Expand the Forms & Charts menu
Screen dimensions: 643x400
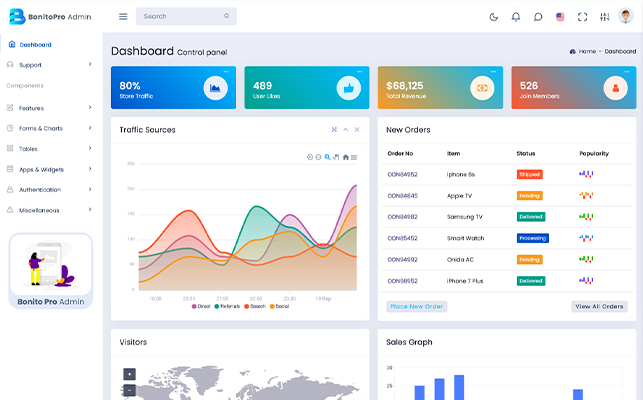pos(49,128)
